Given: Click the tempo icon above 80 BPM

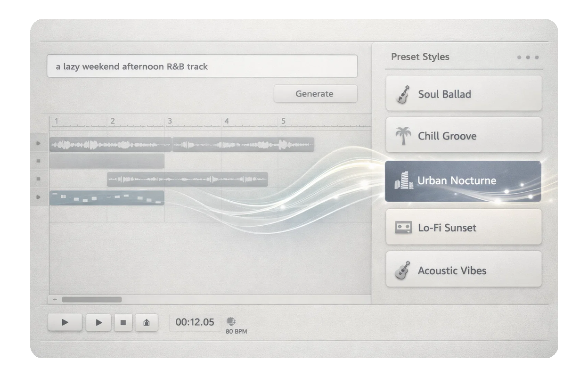Looking at the screenshot, I should (231, 321).
